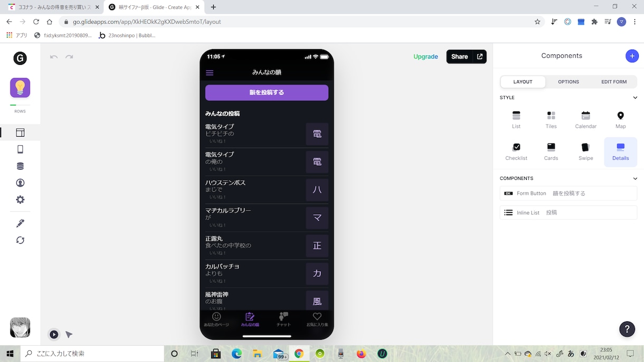Switch to the OPTIONS tab
644x362 pixels.
click(569, 82)
